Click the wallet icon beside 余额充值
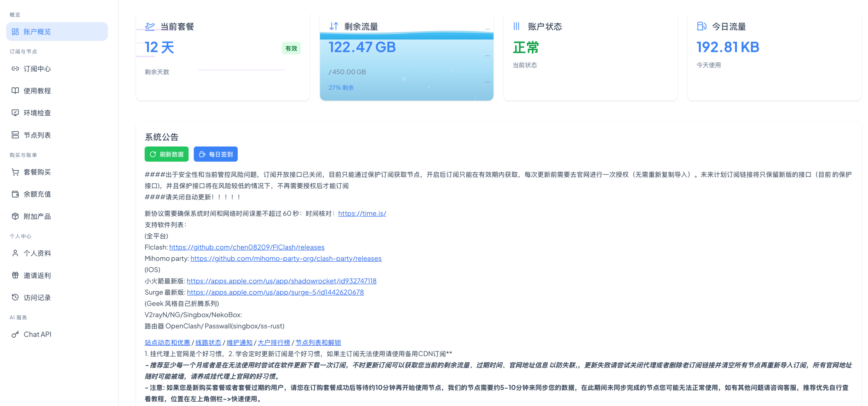Screen dimensions: 868x406 click(x=15, y=194)
